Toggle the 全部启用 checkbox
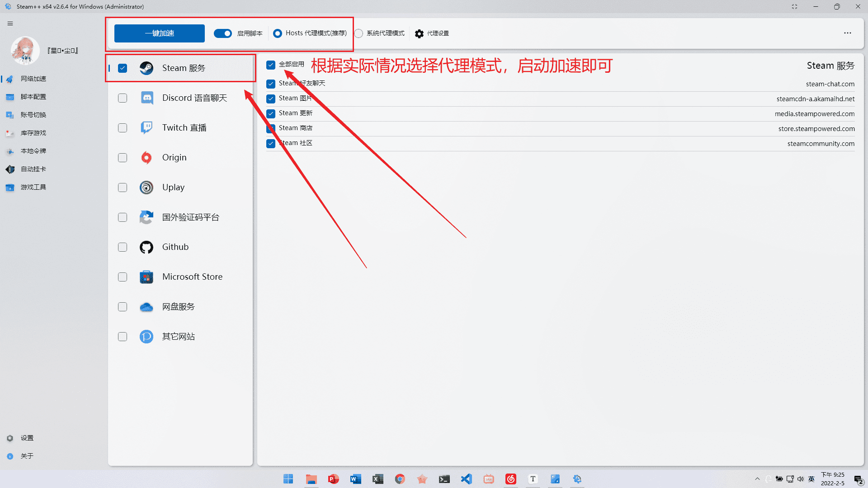This screenshot has width=868, height=488. 271,65
